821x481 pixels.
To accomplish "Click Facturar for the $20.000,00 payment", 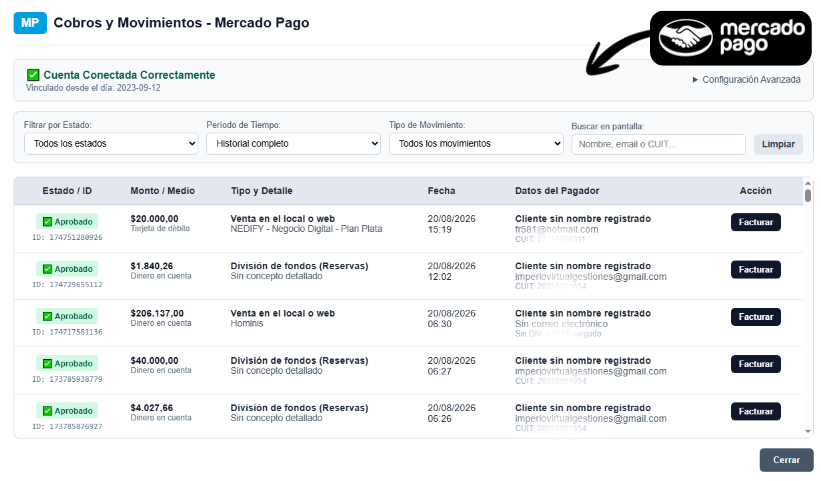I will tap(756, 222).
